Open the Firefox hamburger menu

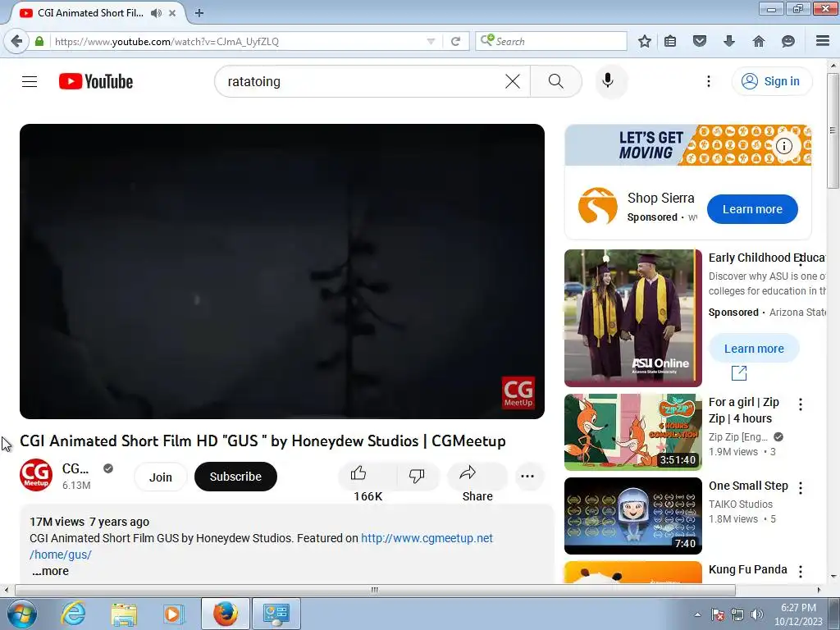[822, 41]
